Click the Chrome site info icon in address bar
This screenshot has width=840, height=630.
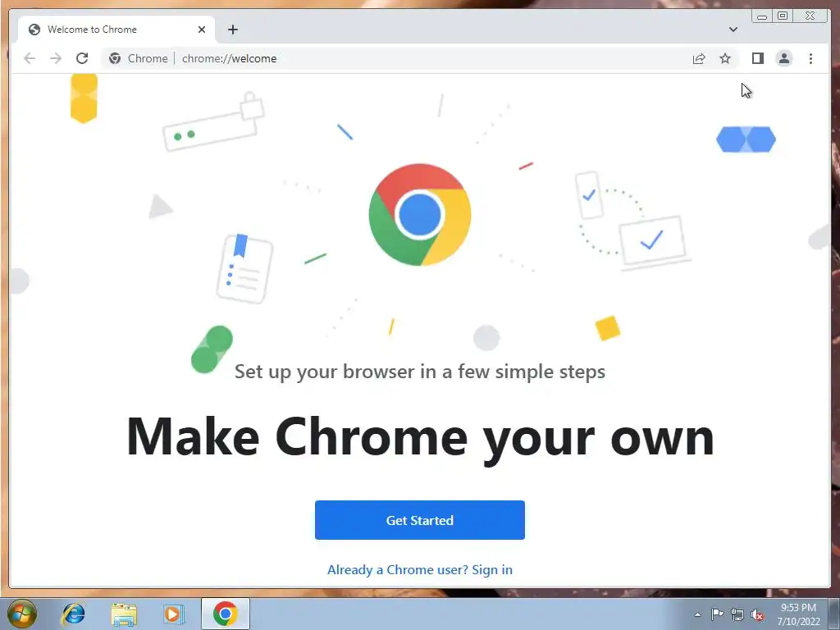pos(115,58)
